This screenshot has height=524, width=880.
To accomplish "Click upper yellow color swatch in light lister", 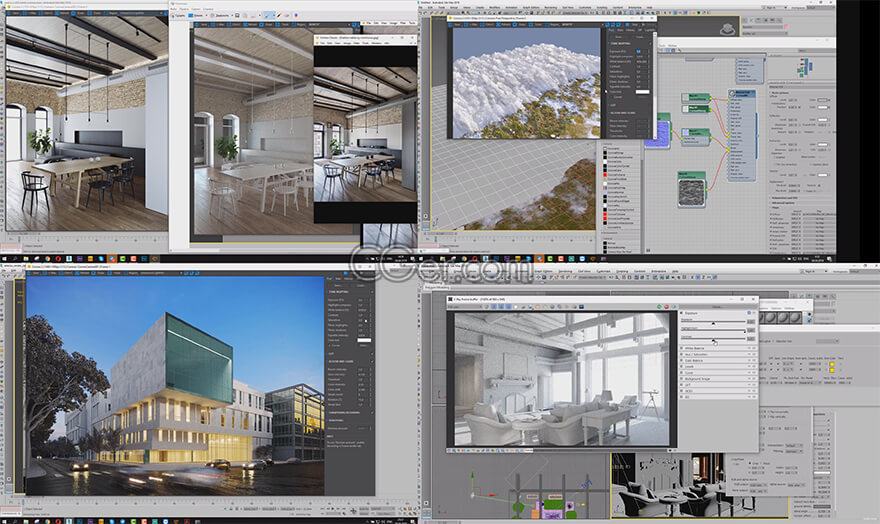I will click(x=832, y=364).
